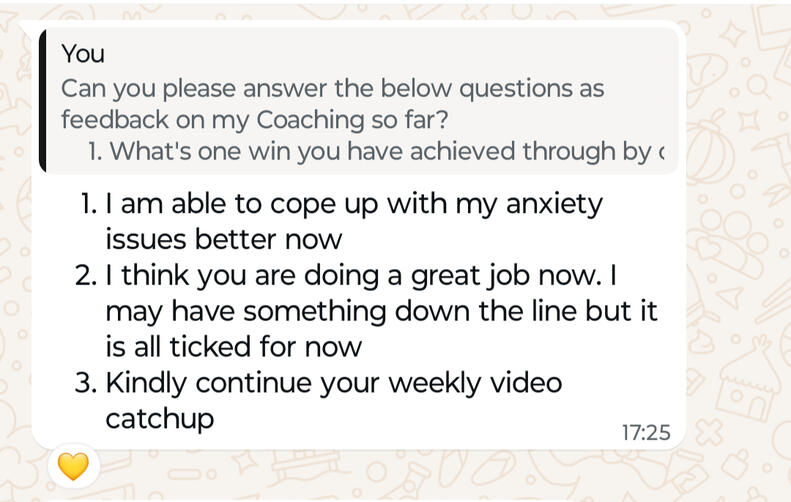Click the "You" sender name in the quote
The image size is (791, 502).
click(83, 53)
